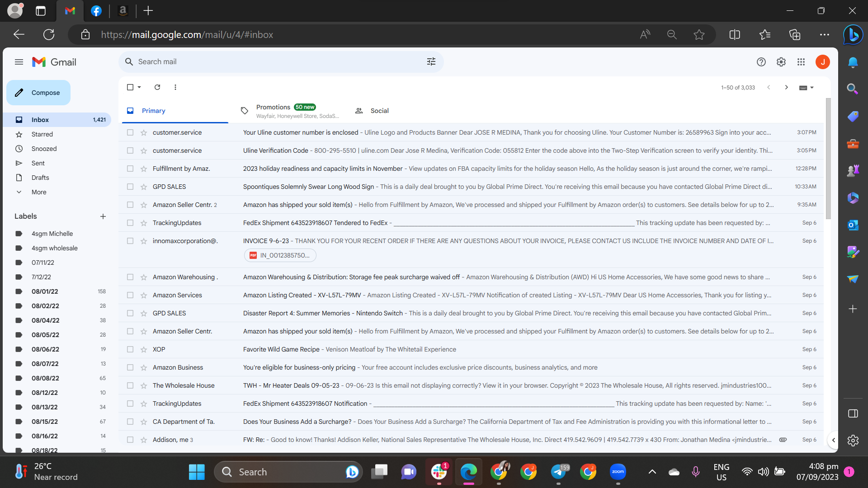The height and width of the screenshot is (488, 868).
Task: Show hidden system tray icons
Action: (652, 472)
